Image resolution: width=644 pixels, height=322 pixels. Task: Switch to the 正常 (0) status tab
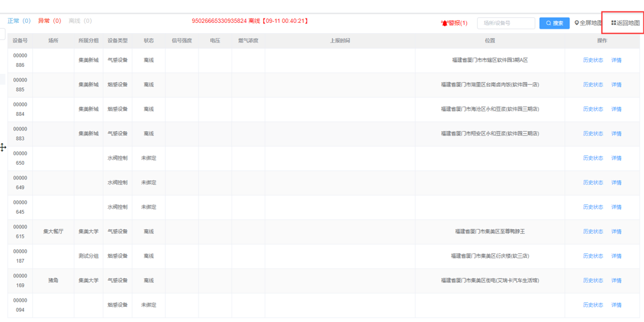coord(18,21)
